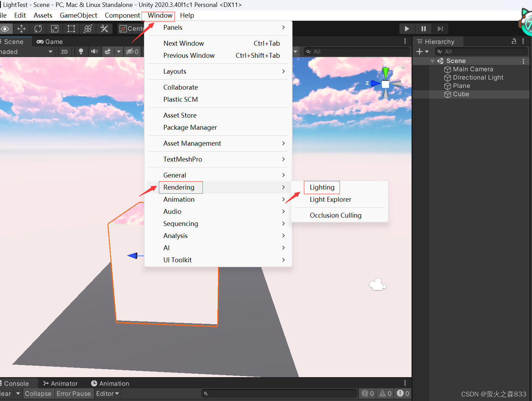Expand Asset Management submenu
Screen dimensions: 532x401
(218, 144)
